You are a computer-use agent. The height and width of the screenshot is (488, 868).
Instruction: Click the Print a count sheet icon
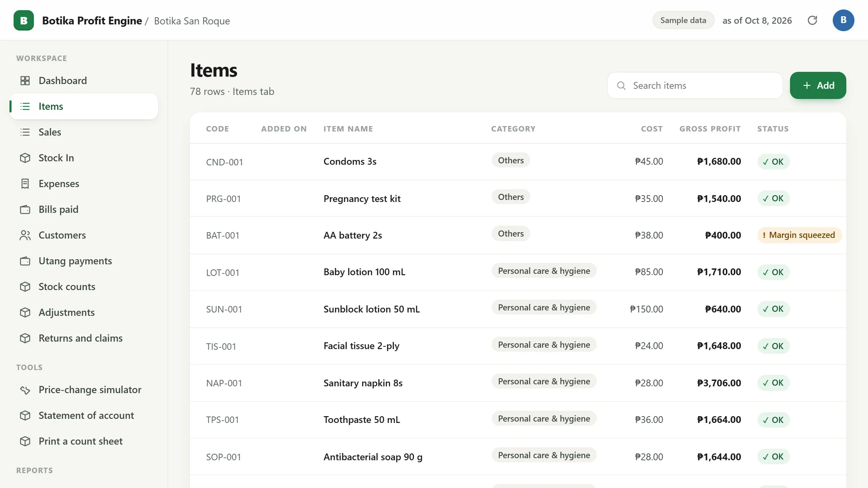coord(25,441)
